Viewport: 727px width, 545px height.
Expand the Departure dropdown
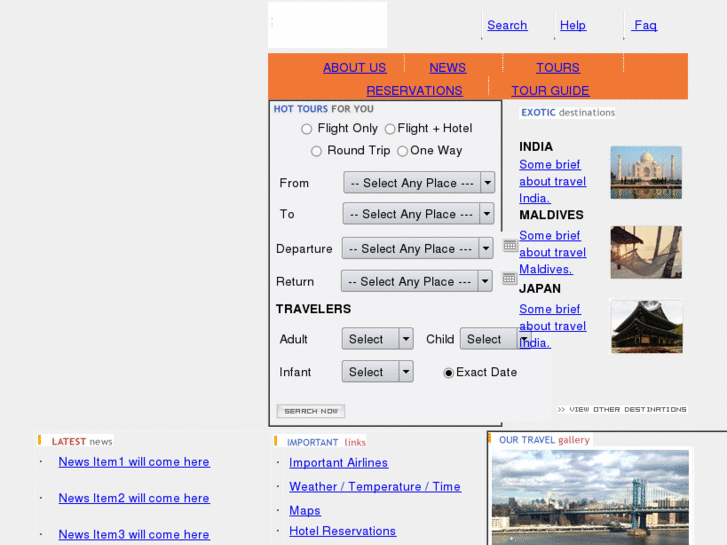click(x=417, y=249)
